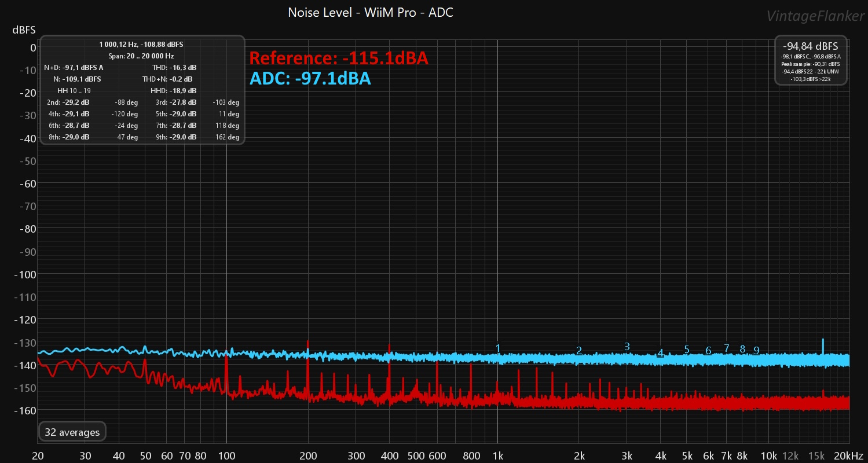The image size is (868, 463).
Task: Click the 'Peak sample: -90,31 dBFS' line
Action: (x=811, y=64)
